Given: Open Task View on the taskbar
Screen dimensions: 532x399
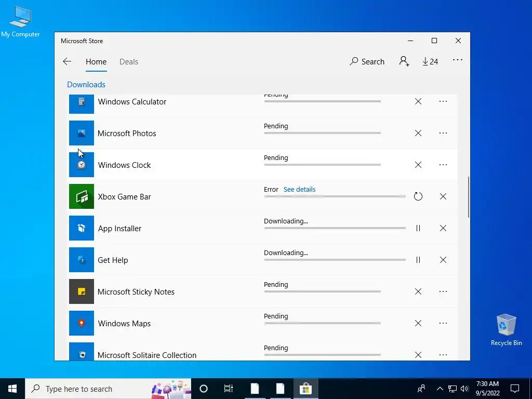Looking at the screenshot, I should [x=229, y=389].
